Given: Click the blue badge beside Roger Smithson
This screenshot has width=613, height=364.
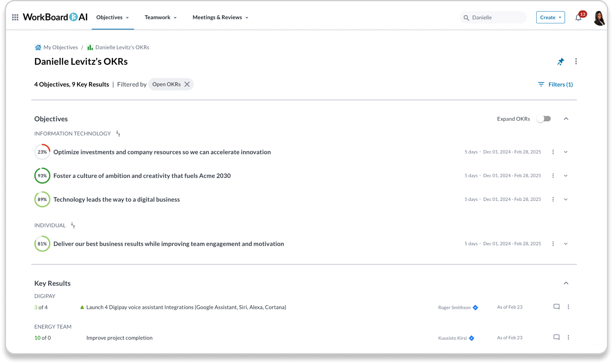Looking at the screenshot, I should tap(475, 308).
